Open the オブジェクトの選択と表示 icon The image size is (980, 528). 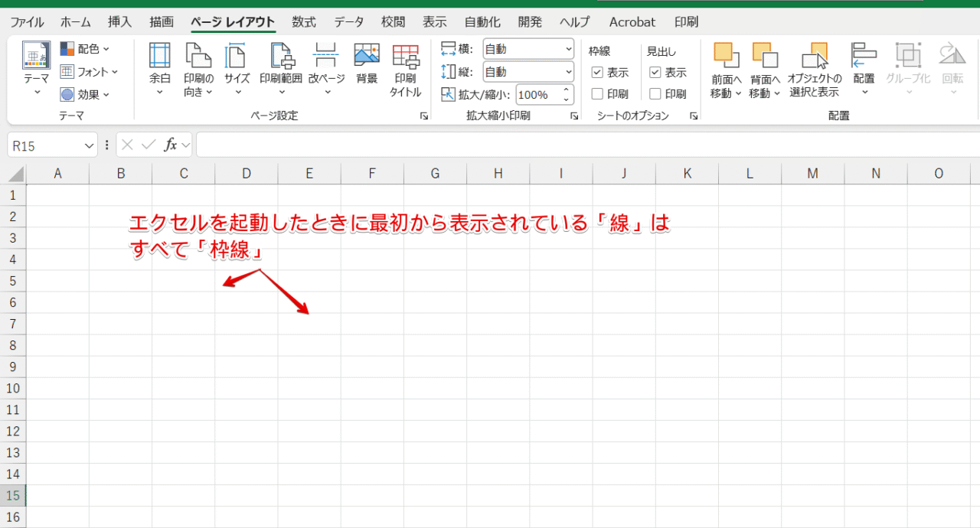815,69
